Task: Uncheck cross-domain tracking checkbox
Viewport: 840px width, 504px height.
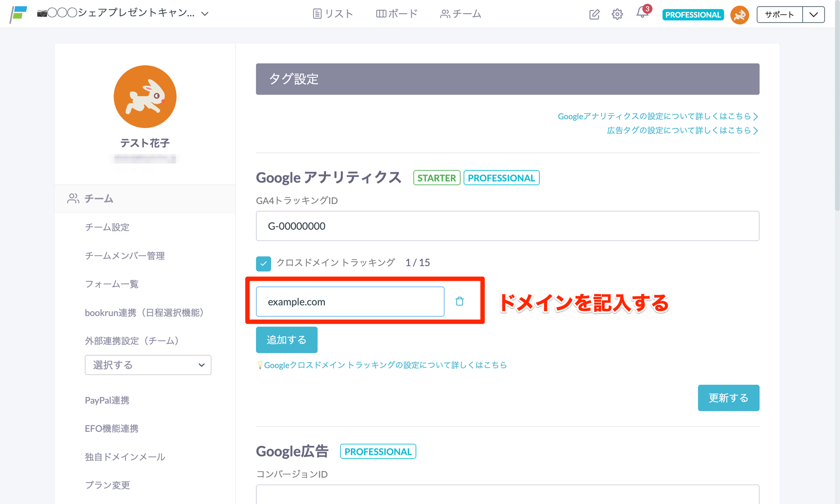Action: (x=263, y=263)
